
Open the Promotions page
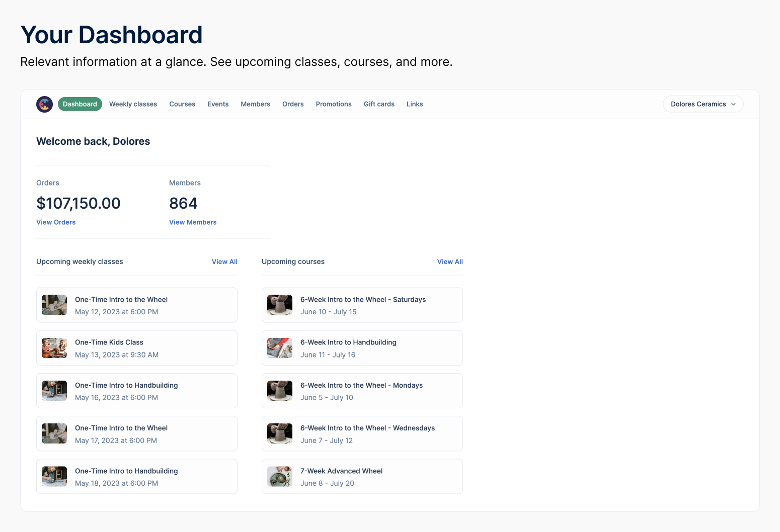(333, 104)
